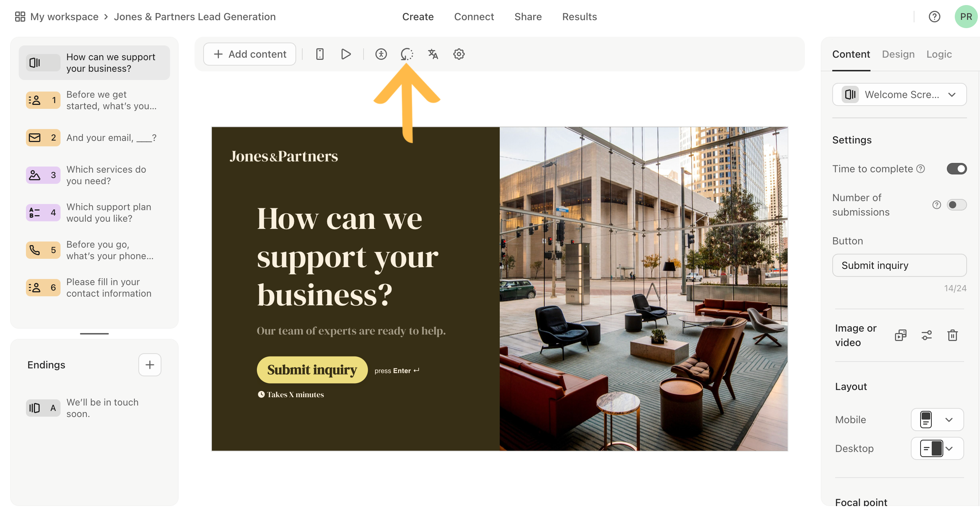Disable the Time to complete toggle
The image size is (980, 514).
[x=957, y=169]
